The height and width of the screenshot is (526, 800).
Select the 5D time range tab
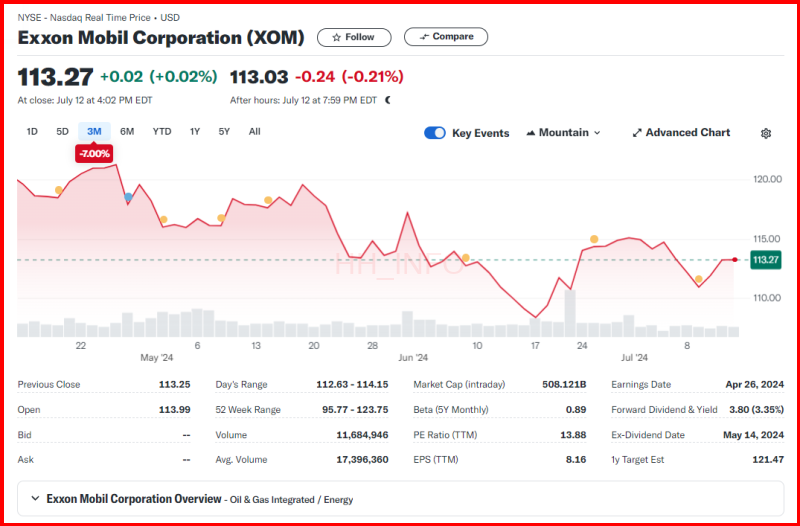pyautogui.click(x=62, y=132)
